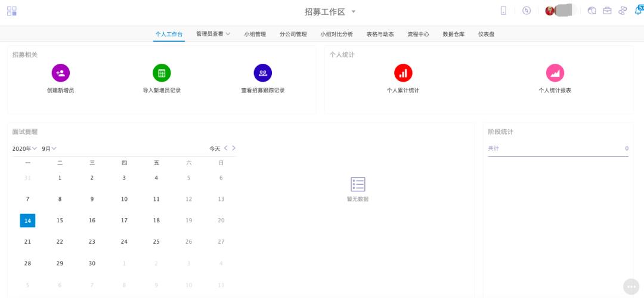Click the green 导入新增员记录 icon
644x298 pixels.
coord(162,73)
